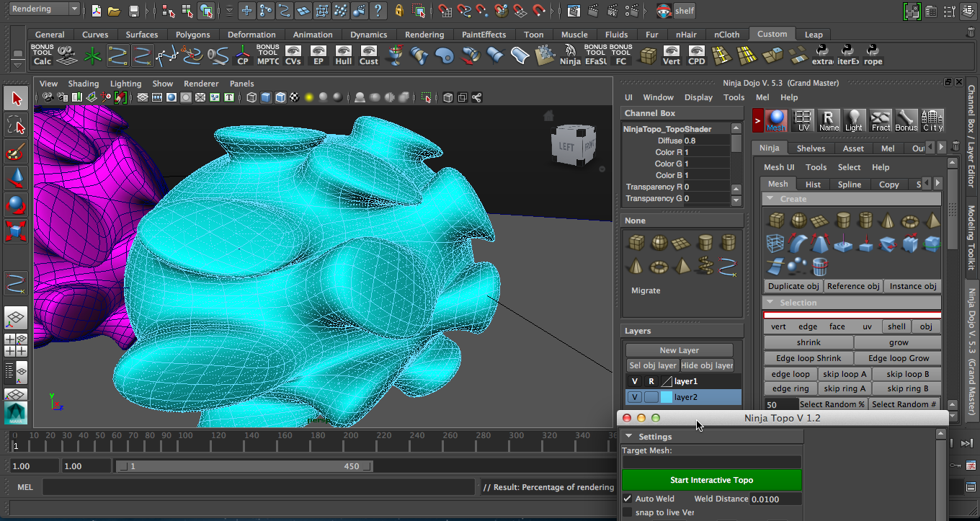
Task: Click the red-white selection progress bar
Action: point(852,315)
